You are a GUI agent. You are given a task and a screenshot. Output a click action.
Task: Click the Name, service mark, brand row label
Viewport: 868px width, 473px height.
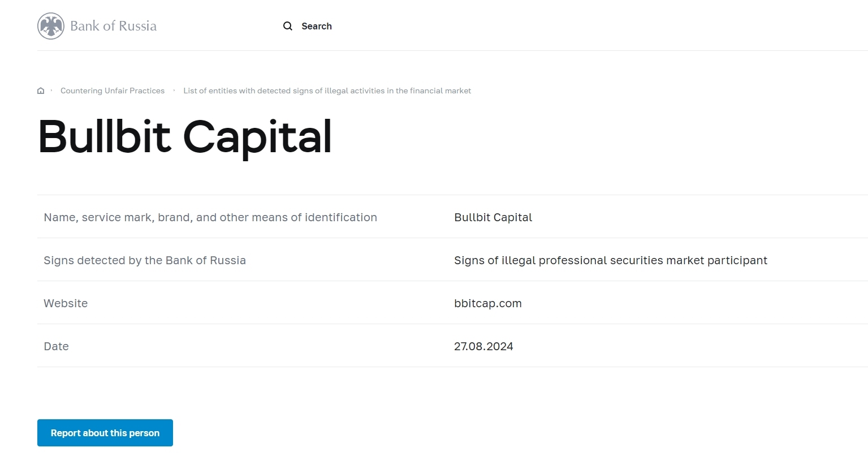[210, 217]
